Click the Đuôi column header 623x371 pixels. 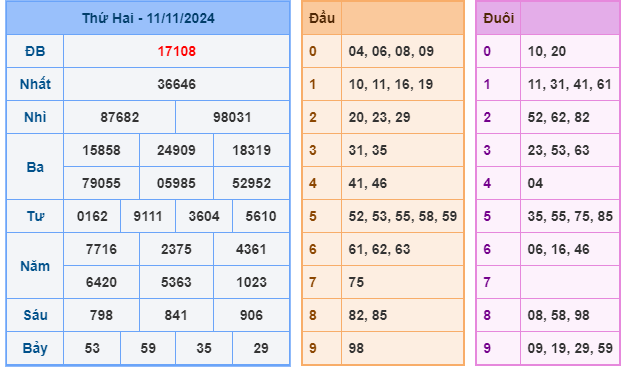pos(499,18)
